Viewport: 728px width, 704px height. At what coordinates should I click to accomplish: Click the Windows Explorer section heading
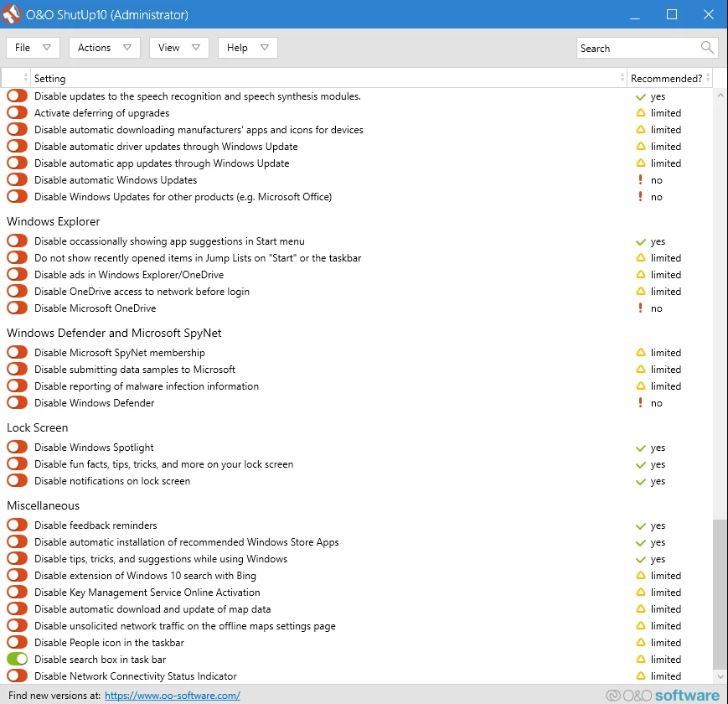tap(54, 221)
